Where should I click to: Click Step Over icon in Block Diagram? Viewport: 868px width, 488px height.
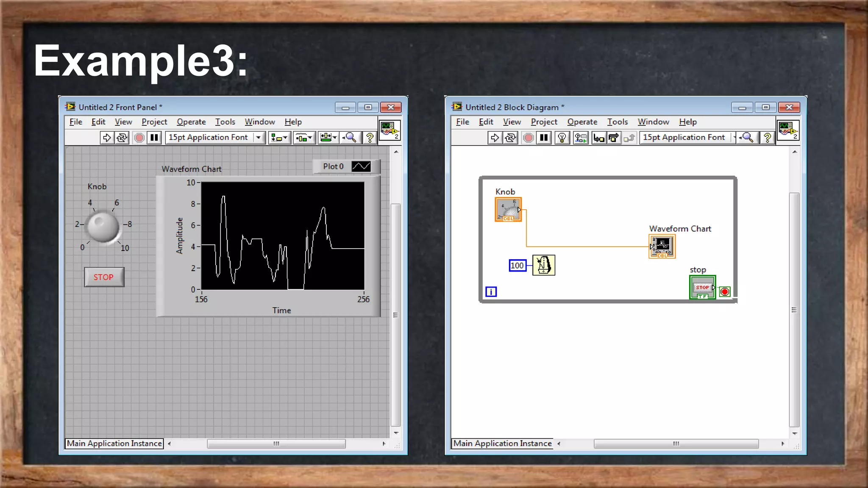[x=613, y=138]
